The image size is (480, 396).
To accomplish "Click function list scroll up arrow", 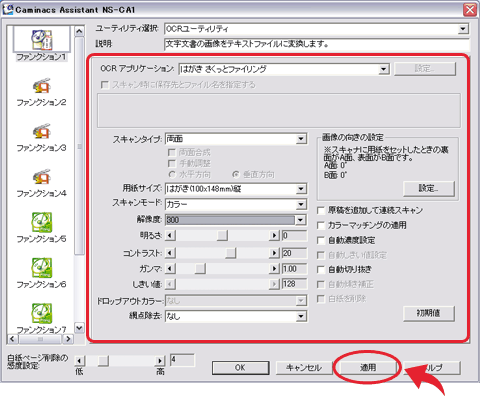I will coord(79,32).
